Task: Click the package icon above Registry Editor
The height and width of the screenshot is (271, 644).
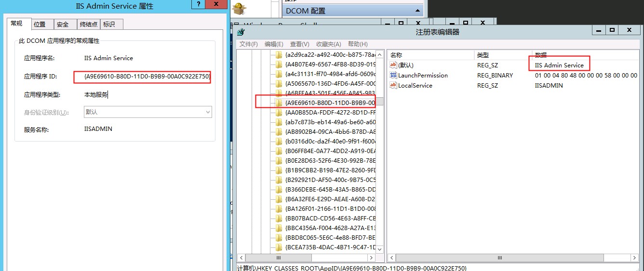Action: 239,9
